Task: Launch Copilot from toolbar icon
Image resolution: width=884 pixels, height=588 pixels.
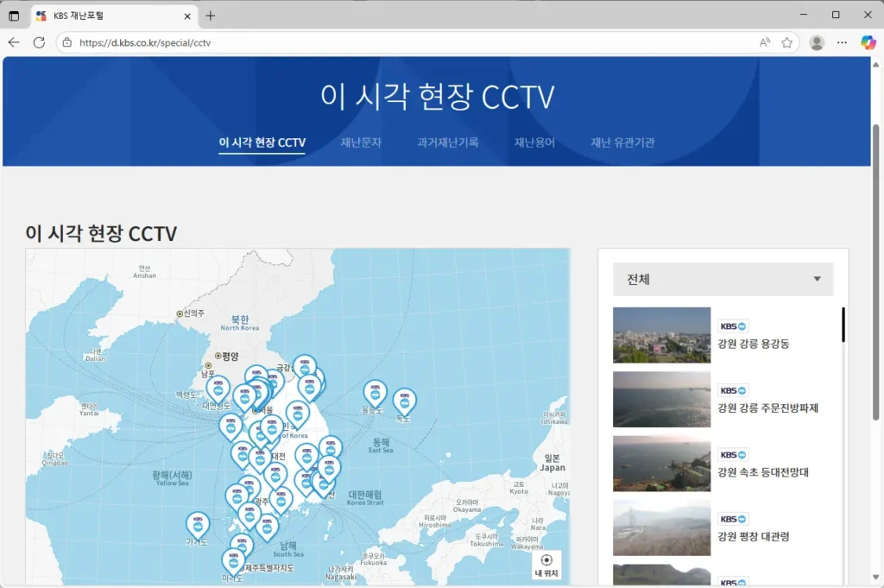Action: click(868, 42)
